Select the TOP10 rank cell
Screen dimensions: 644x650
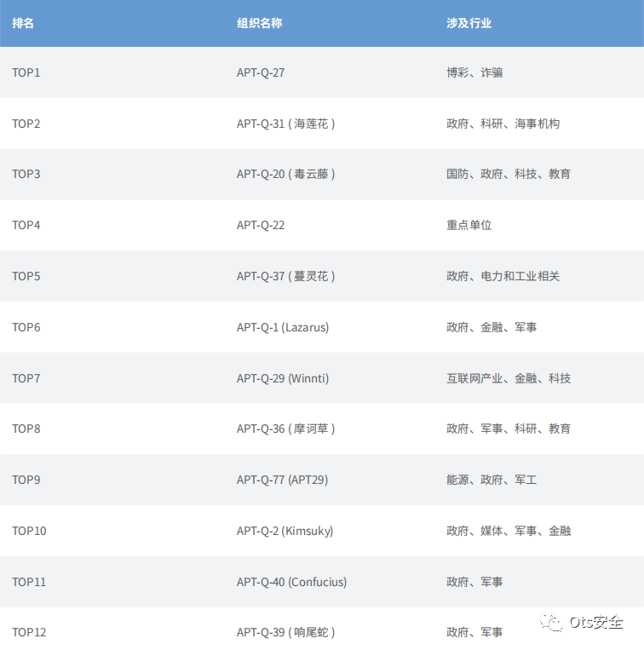(29, 531)
